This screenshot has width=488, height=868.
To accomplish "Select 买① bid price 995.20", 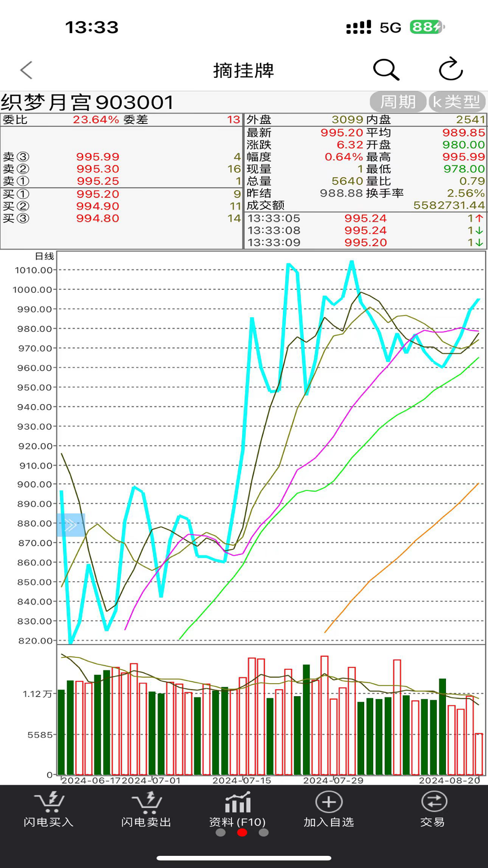I will [98, 194].
